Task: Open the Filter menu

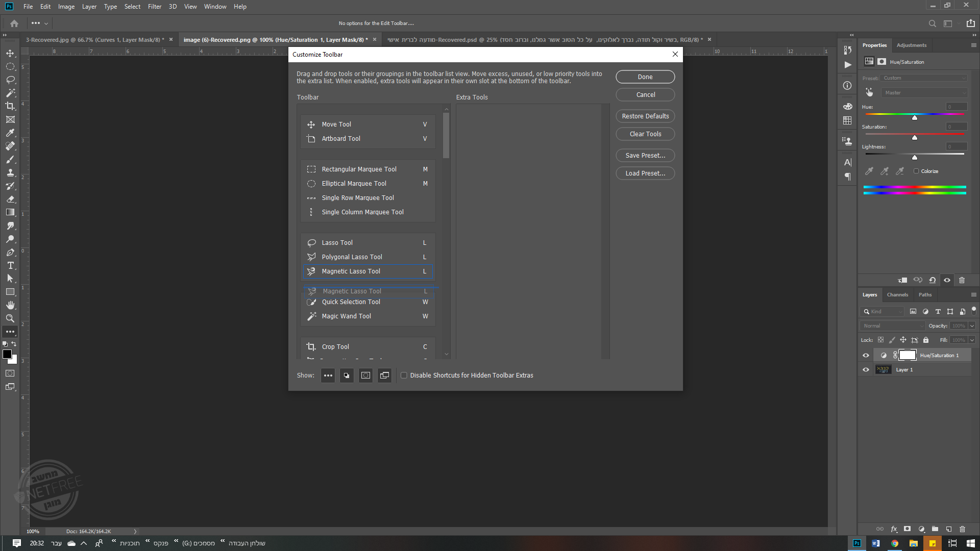Action: [x=154, y=7]
